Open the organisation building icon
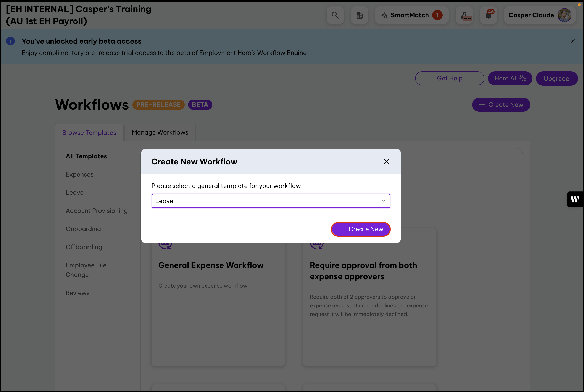 [359, 15]
